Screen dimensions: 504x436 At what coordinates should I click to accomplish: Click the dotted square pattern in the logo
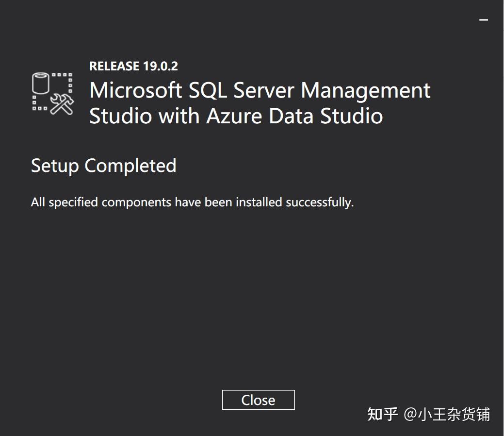61,75
